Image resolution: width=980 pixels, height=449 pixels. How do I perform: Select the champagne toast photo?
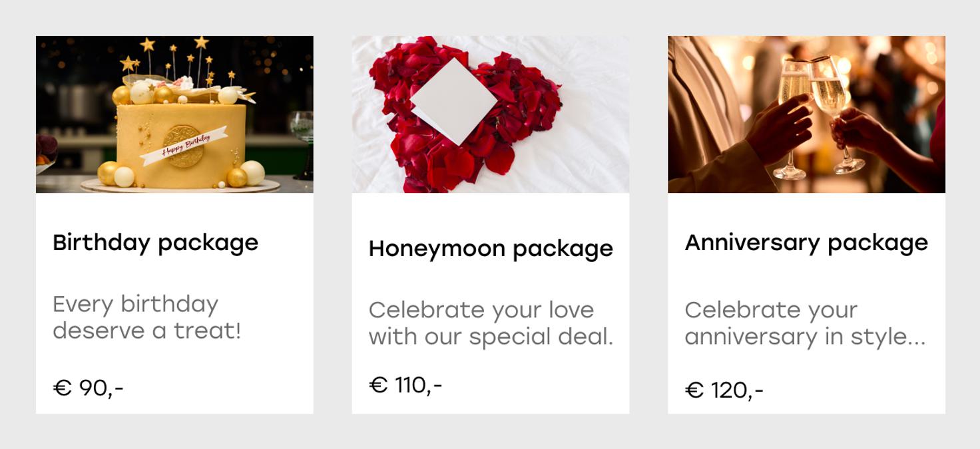806,114
